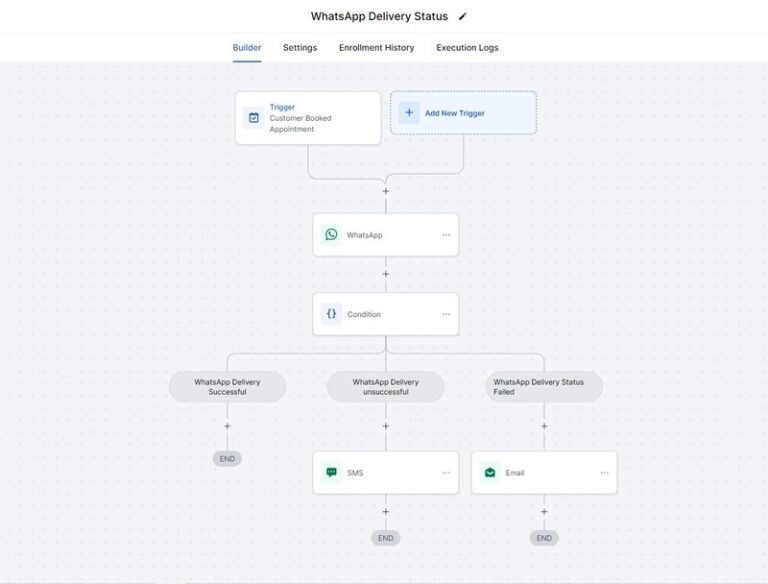
Task: Open the SMS action node
Action: [385, 473]
